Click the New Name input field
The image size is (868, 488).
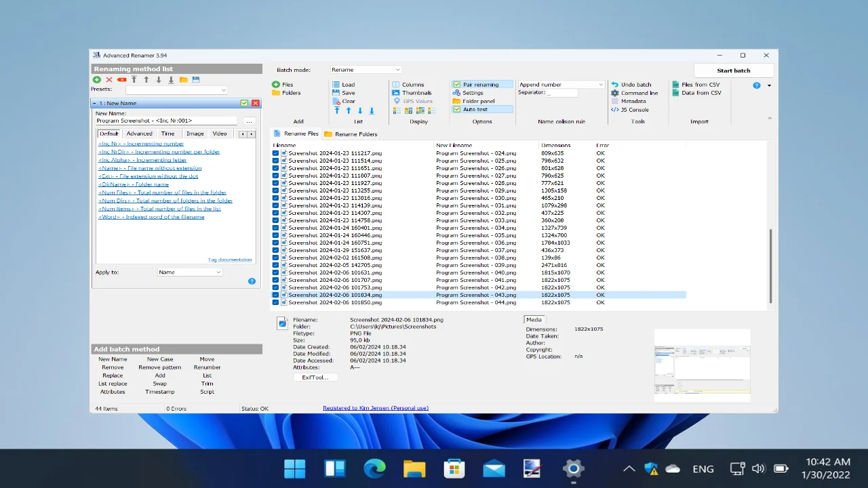(167, 121)
